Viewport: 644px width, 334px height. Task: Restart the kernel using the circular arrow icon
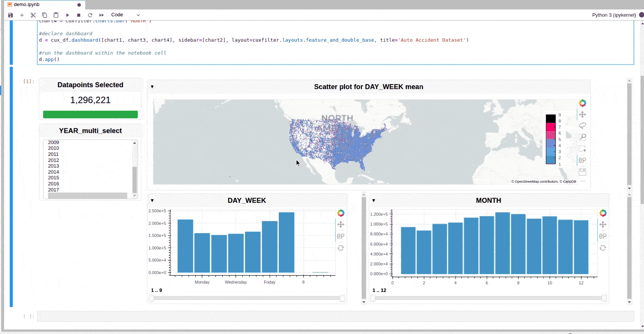pos(90,15)
